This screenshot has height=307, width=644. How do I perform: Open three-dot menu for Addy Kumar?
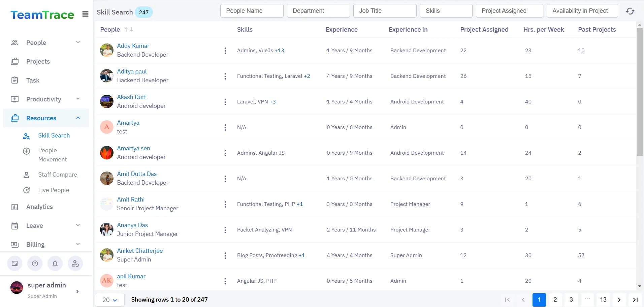[225, 51]
